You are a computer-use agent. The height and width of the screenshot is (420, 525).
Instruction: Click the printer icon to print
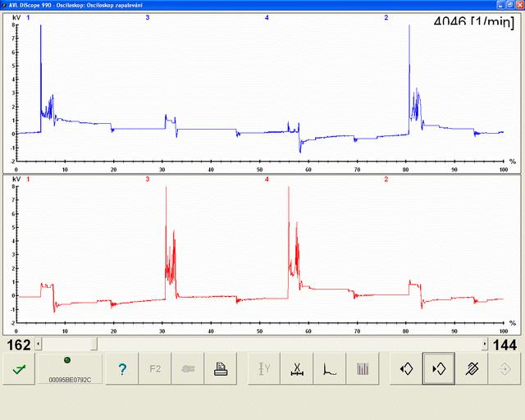221,369
